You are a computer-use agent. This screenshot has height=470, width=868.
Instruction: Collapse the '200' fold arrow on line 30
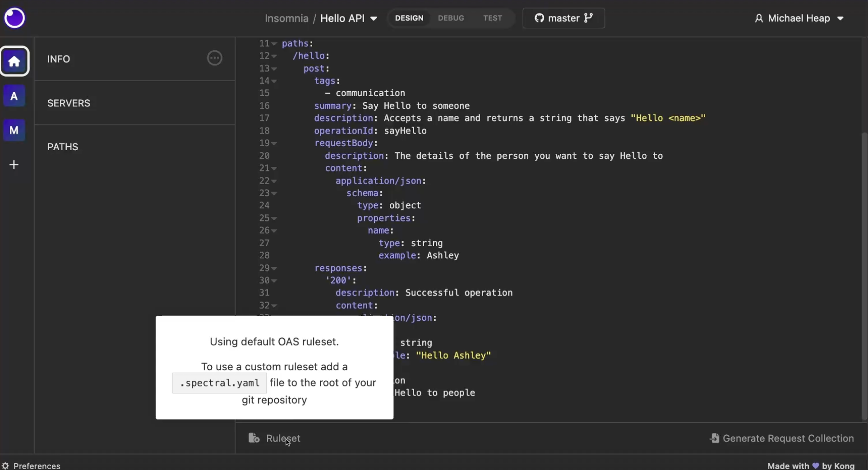[274, 281]
